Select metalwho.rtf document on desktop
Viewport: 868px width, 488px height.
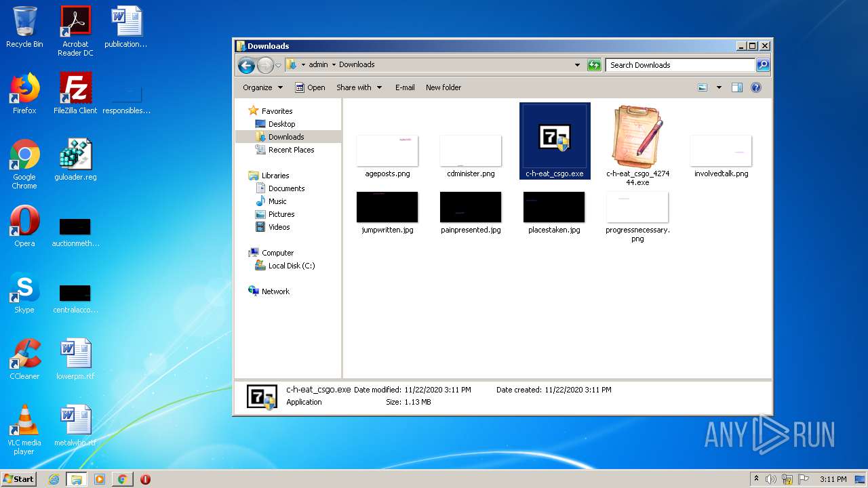click(75, 426)
